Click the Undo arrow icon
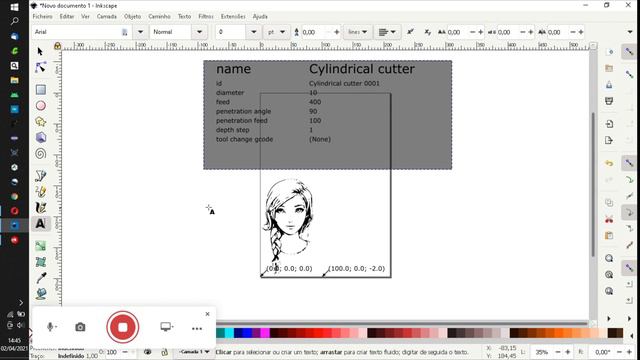The image size is (640, 360). [x=609, y=163]
